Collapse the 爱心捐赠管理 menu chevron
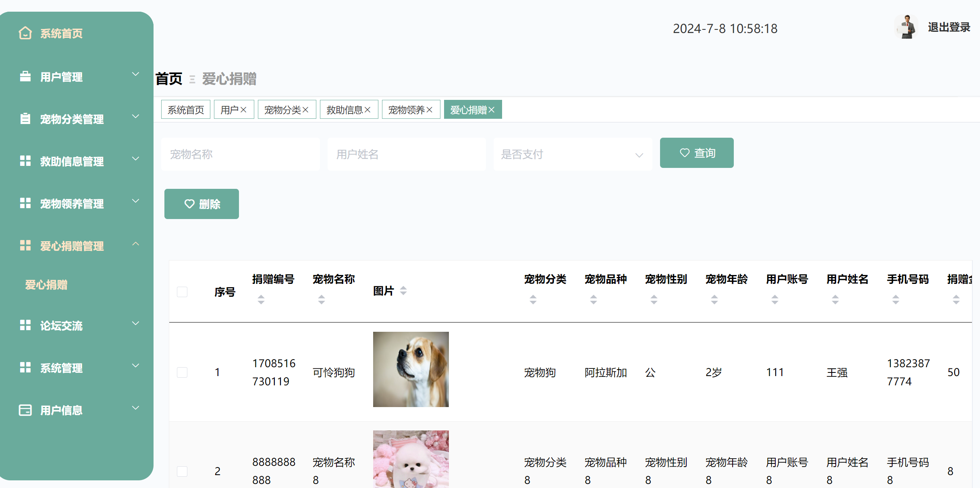This screenshot has width=980, height=488. click(x=135, y=244)
